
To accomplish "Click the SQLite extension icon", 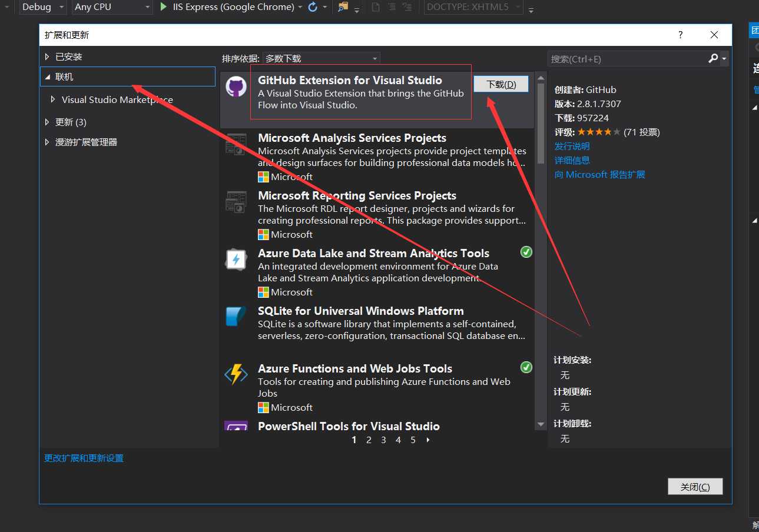I will 236,317.
